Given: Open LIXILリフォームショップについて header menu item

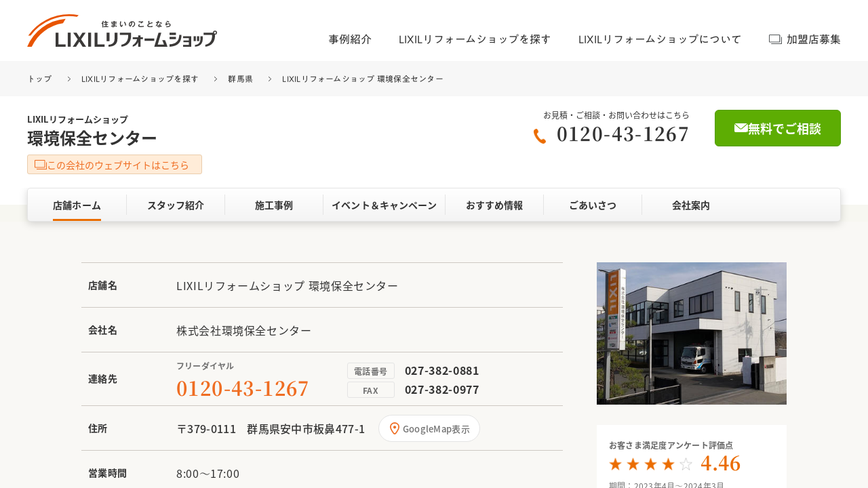Looking at the screenshot, I should (x=660, y=39).
